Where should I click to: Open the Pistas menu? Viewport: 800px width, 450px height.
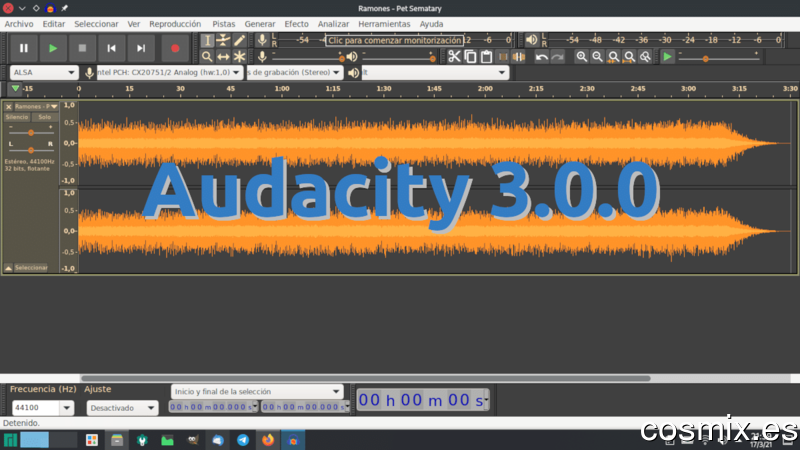tap(223, 24)
